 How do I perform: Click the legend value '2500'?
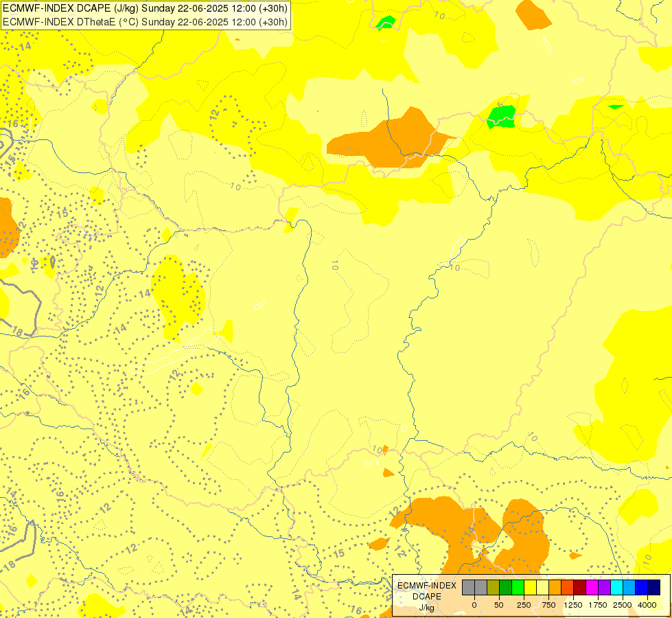point(623,605)
